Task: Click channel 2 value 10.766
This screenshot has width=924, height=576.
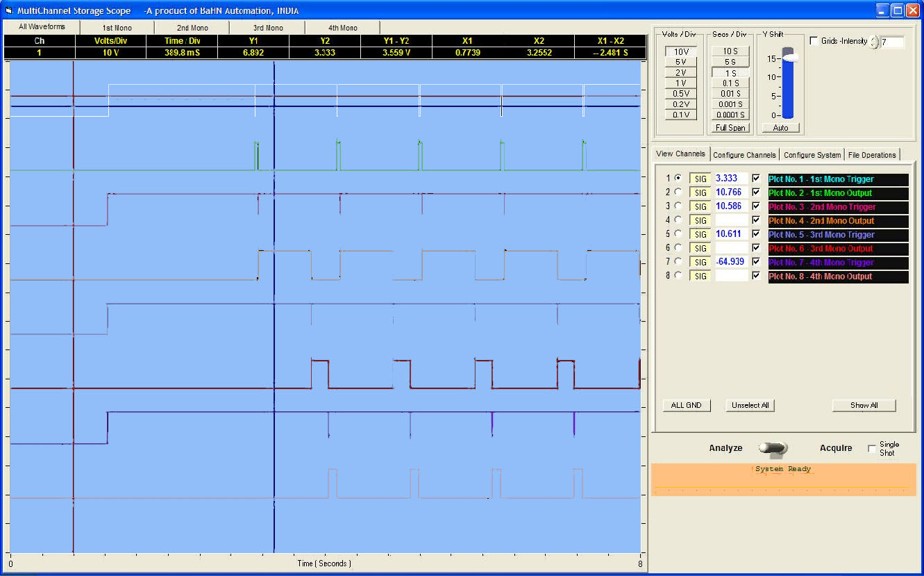Action: click(x=732, y=192)
